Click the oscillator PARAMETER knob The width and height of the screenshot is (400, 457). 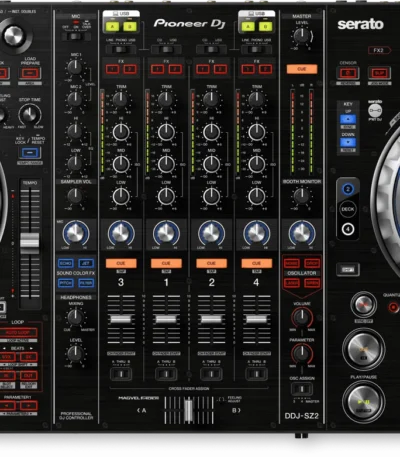pos(302,353)
